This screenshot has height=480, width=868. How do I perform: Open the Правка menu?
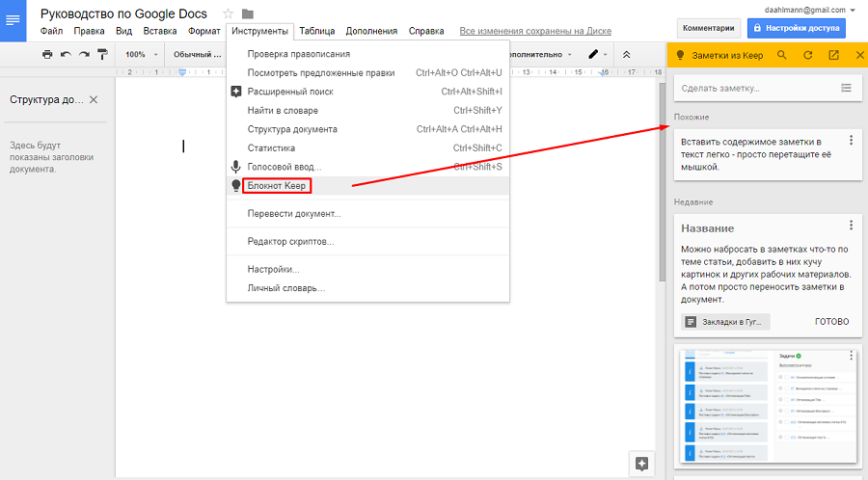(x=89, y=31)
